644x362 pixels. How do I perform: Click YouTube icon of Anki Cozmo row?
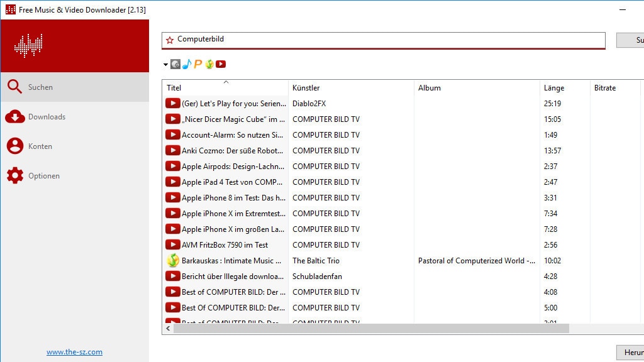[172, 151]
